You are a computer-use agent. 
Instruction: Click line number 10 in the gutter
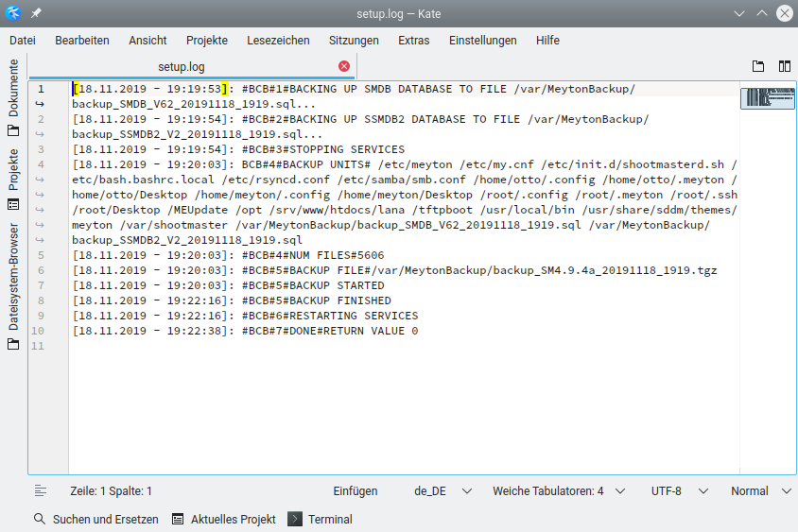38,331
